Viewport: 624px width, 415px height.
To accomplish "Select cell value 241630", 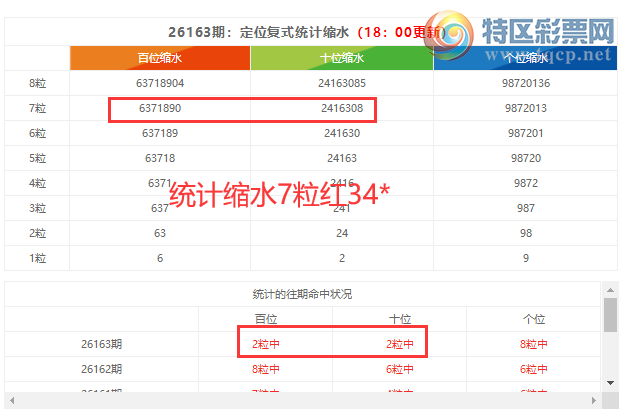I will pyautogui.click(x=342, y=133).
